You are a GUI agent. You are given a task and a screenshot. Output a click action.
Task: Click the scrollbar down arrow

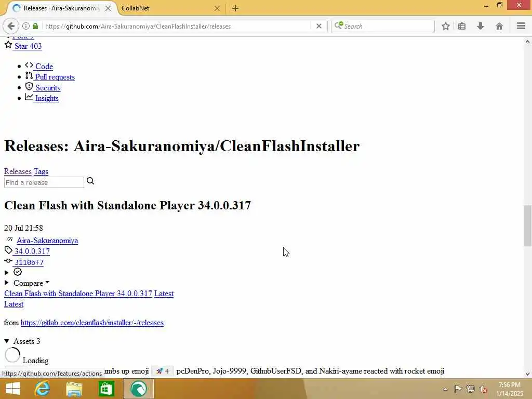coord(527,374)
